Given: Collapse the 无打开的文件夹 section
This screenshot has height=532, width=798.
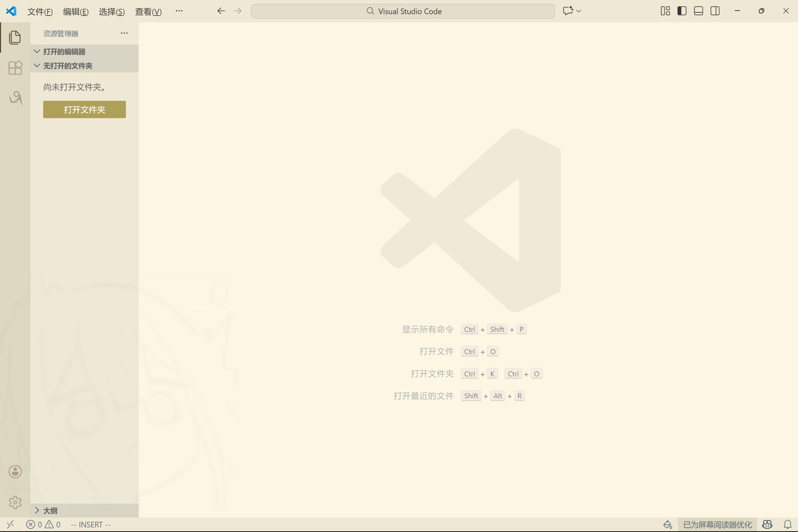Looking at the screenshot, I should point(85,66).
